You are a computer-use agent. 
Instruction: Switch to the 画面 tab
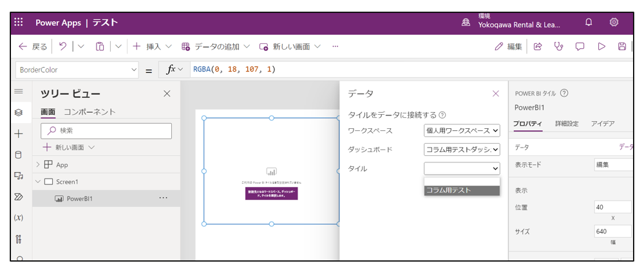(48, 112)
